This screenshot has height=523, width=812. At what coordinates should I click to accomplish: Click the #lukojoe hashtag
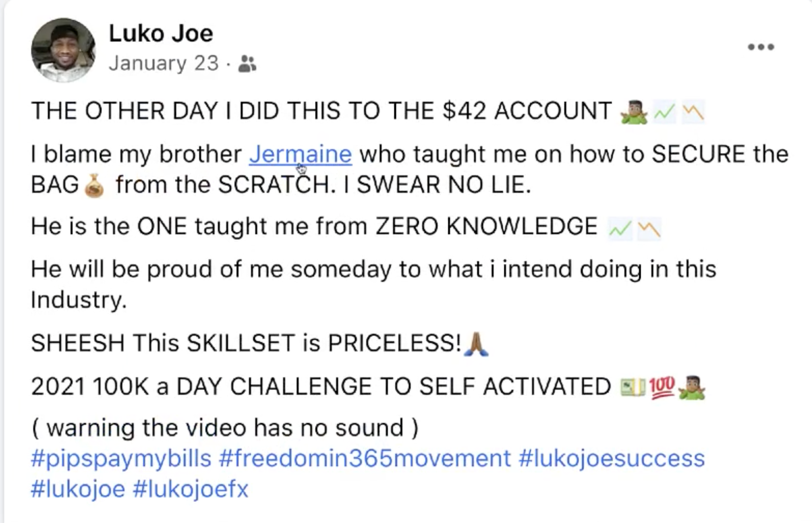[78, 489]
